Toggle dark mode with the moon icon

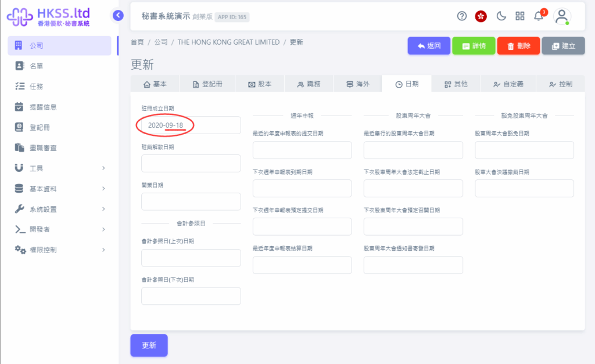coord(501,16)
